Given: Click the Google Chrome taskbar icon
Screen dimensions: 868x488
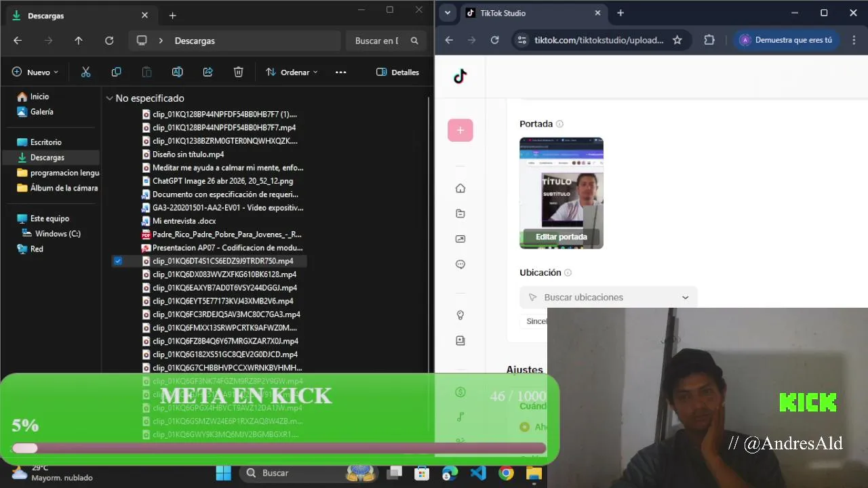Looking at the screenshot, I should 506,473.
